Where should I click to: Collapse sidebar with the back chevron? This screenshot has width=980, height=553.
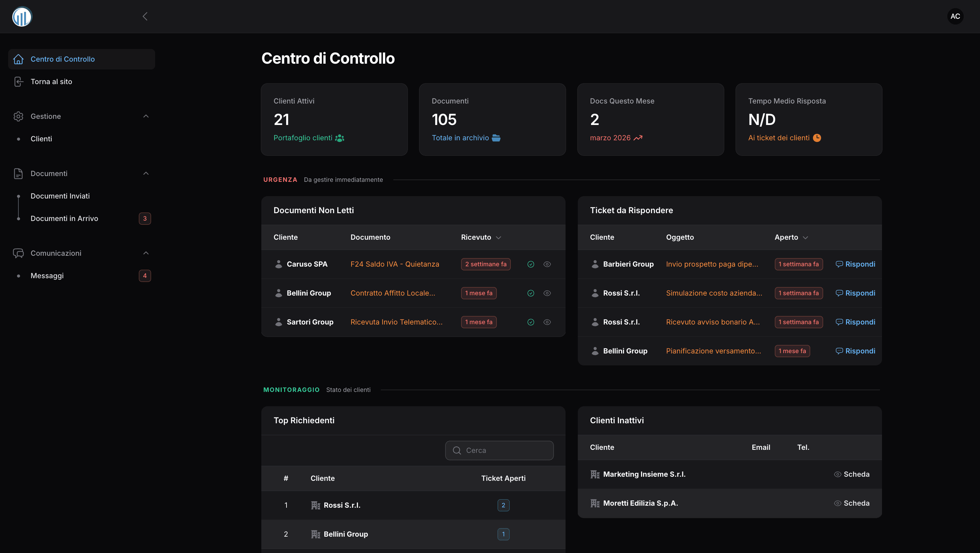point(145,16)
